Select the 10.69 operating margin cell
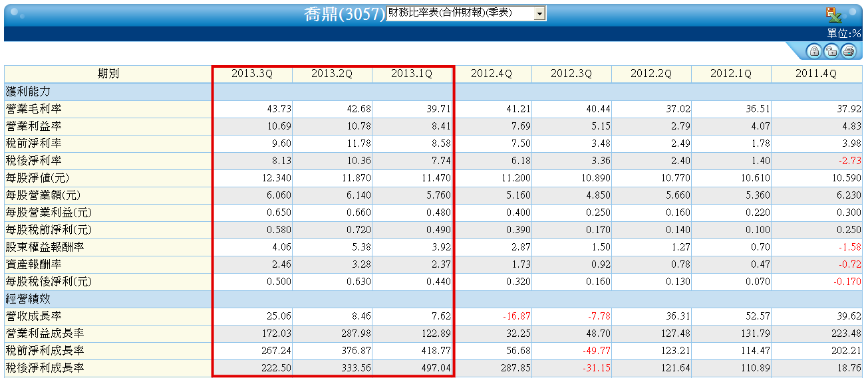 [x=252, y=126]
